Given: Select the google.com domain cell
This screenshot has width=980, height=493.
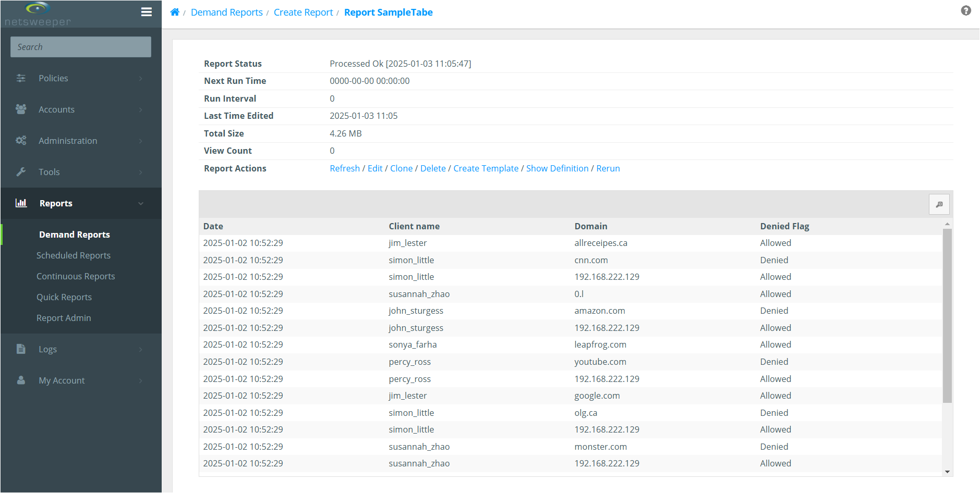Looking at the screenshot, I should point(597,396).
